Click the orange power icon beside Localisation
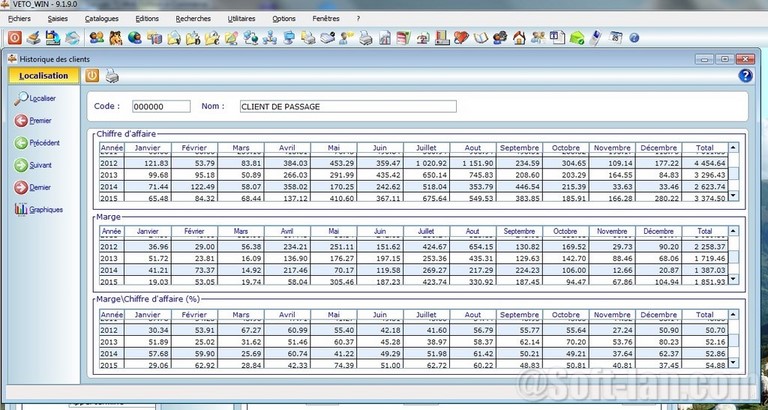The width and height of the screenshot is (768, 410). tap(92, 76)
